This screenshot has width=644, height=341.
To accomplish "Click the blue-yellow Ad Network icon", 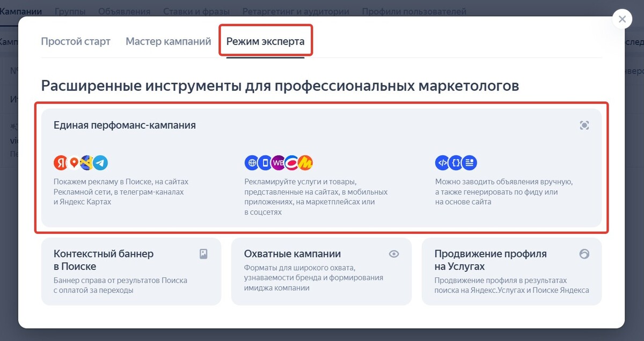I will pyautogui.click(x=86, y=162).
